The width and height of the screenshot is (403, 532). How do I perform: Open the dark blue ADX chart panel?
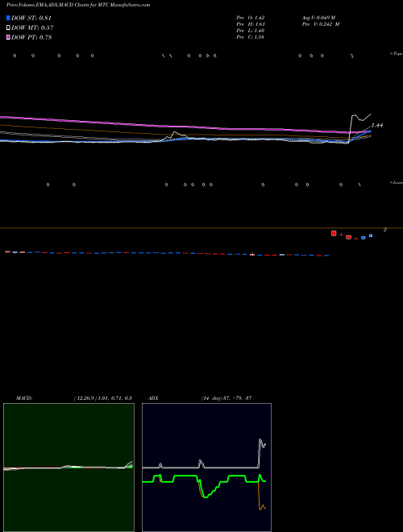click(x=206, y=468)
